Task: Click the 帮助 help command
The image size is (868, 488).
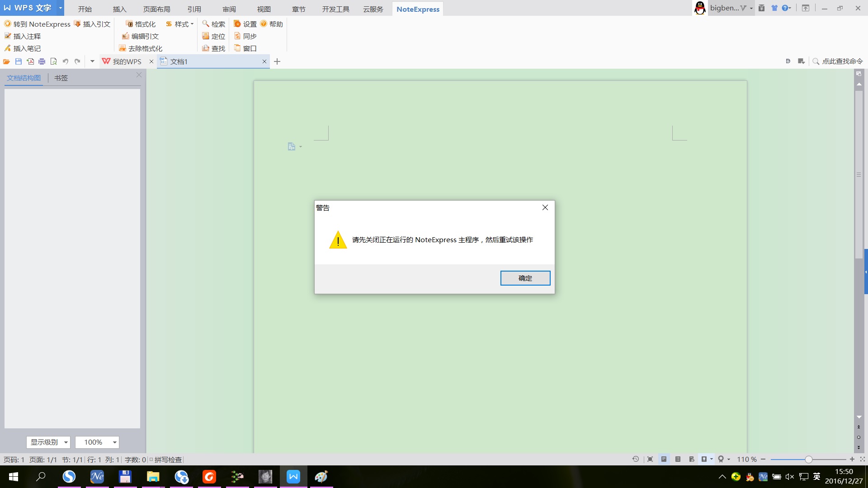Action: (271, 24)
